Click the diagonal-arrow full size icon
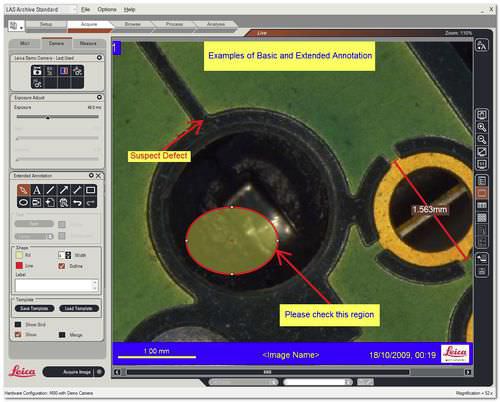 click(482, 152)
